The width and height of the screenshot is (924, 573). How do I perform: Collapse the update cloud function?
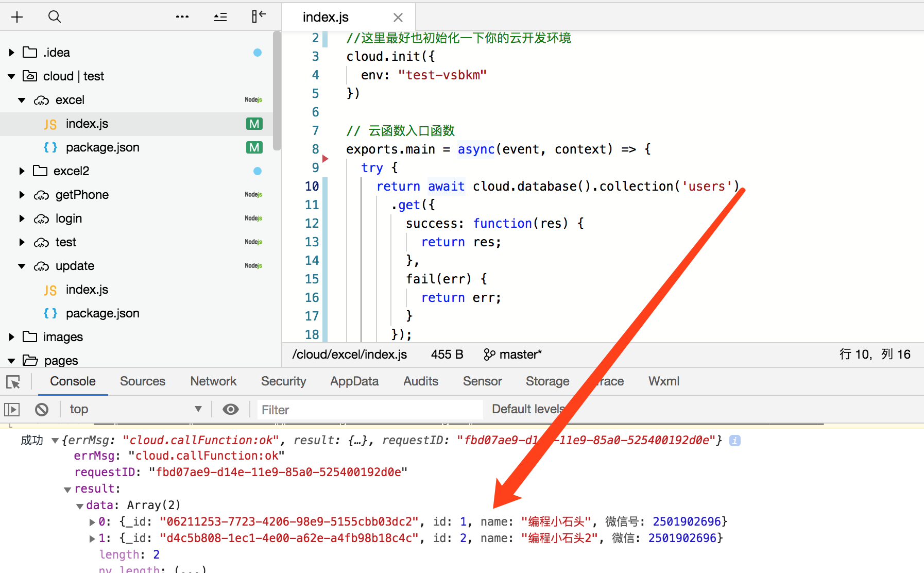pos(22,266)
